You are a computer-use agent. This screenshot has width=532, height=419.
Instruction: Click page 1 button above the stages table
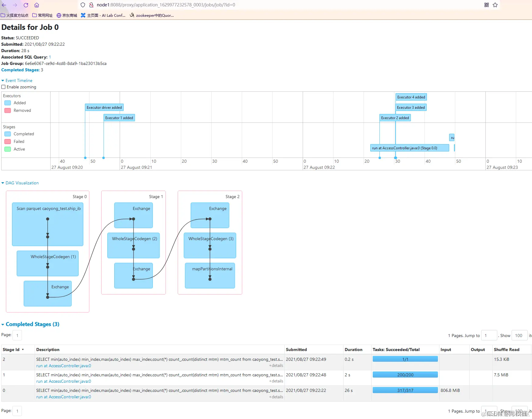[x=17, y=335]
